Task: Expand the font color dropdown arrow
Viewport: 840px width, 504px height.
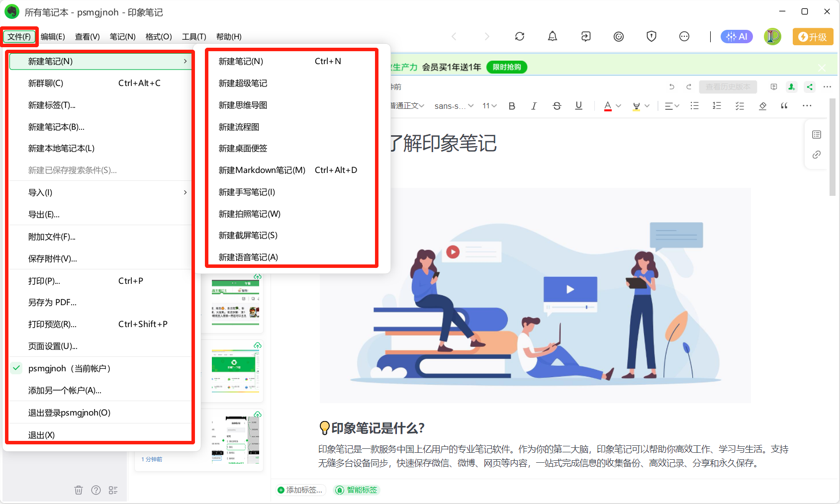Action: (x=618, y=106)
